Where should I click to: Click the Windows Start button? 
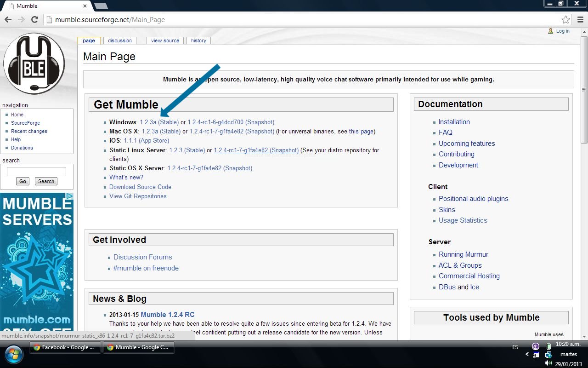(13, 355)
